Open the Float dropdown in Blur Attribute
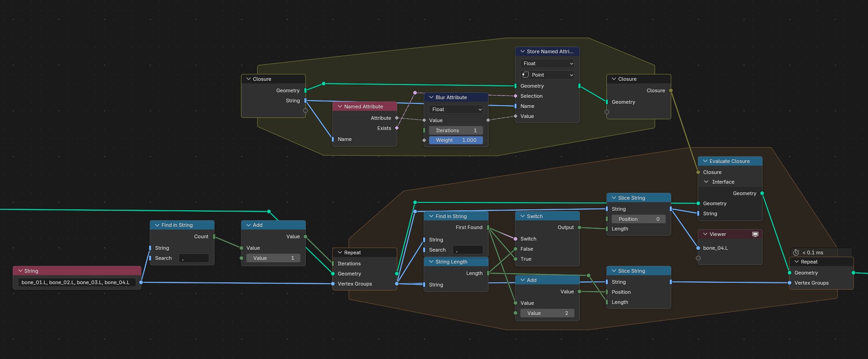Screen dimensions: 868x359 pos(456,109)
